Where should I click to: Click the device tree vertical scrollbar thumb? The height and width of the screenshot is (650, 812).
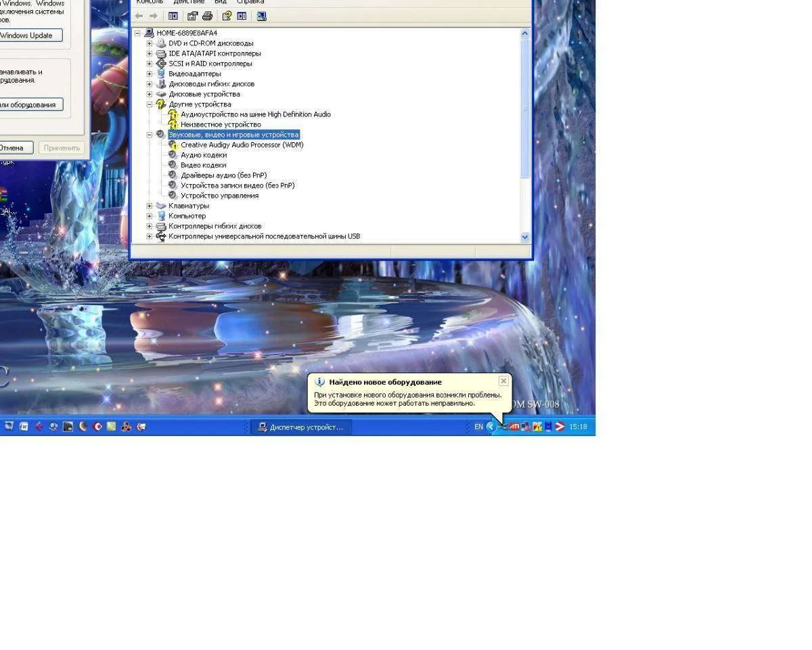[525, 108]
